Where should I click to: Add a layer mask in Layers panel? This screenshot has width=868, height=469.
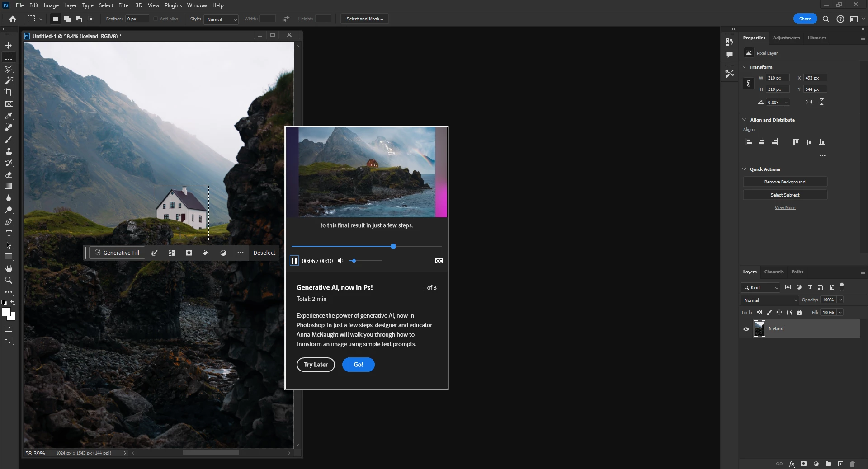(803, 464)
